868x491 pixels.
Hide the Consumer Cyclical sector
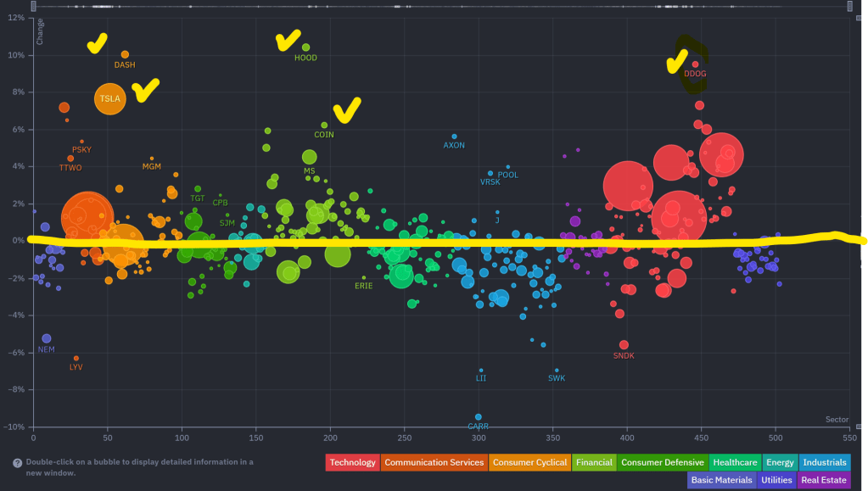(529, 462)
